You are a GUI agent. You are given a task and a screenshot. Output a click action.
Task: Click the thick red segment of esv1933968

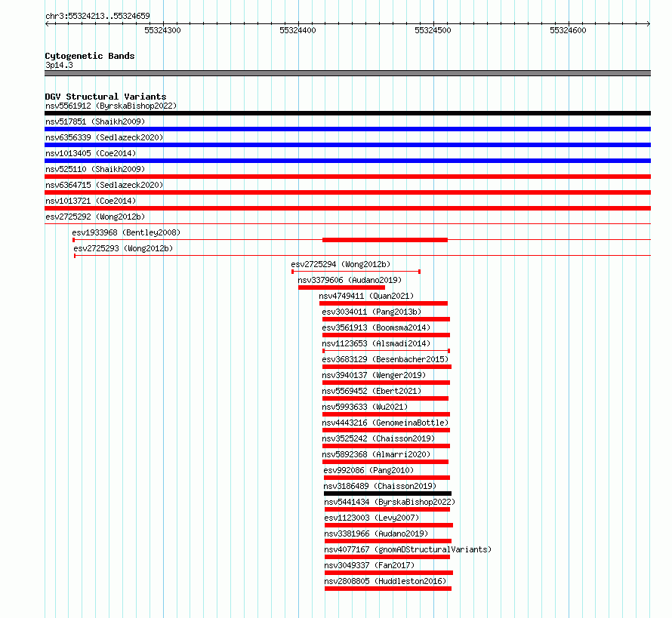[x=385, y=240]
